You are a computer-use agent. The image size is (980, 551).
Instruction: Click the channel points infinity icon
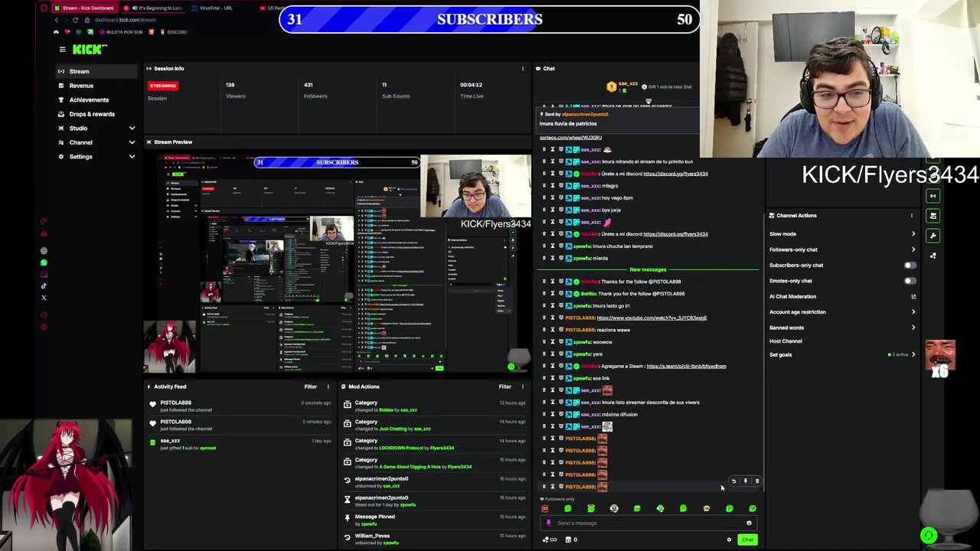pos(549,540)
